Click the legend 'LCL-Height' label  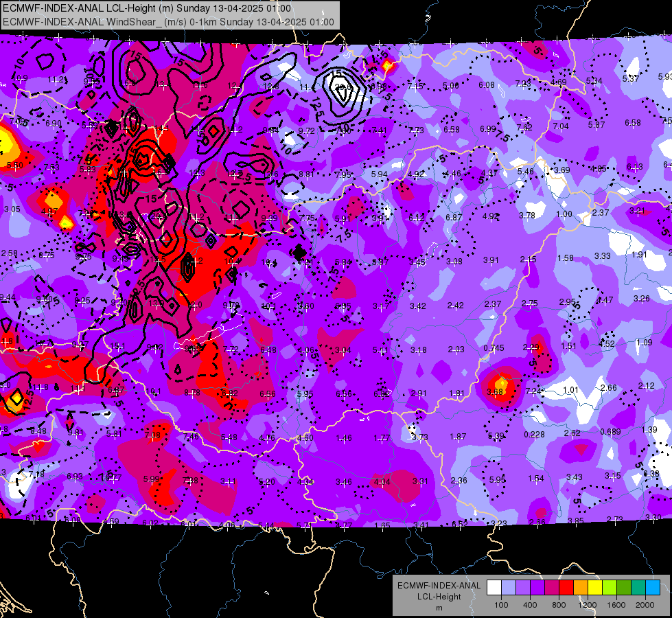click(439, 597)
